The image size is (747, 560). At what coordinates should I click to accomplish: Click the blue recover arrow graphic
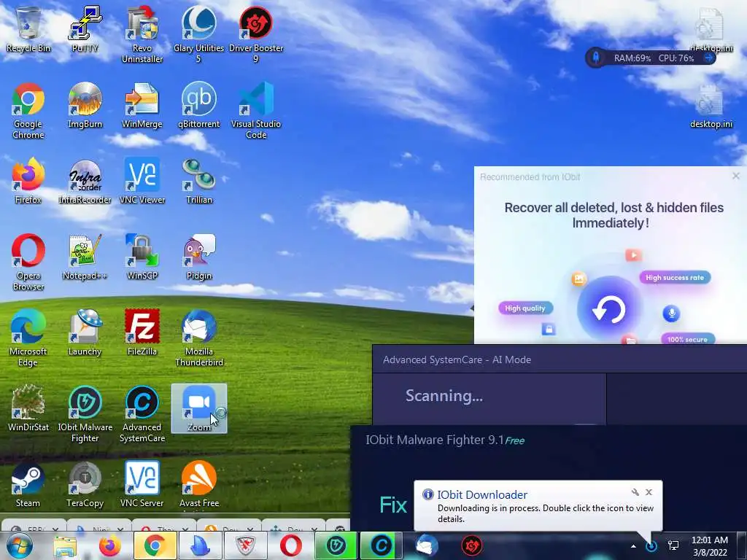click(608, 309)
